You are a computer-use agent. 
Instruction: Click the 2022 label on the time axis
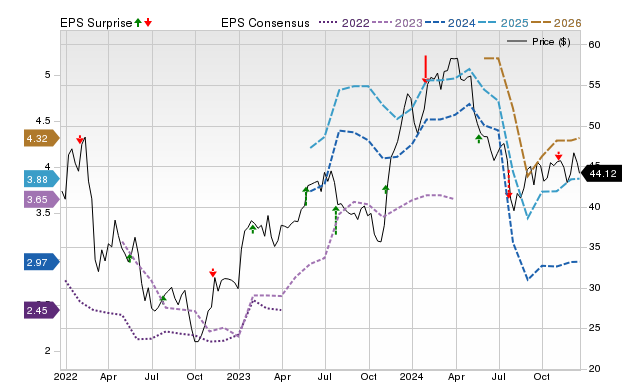[x=66, y=376]
